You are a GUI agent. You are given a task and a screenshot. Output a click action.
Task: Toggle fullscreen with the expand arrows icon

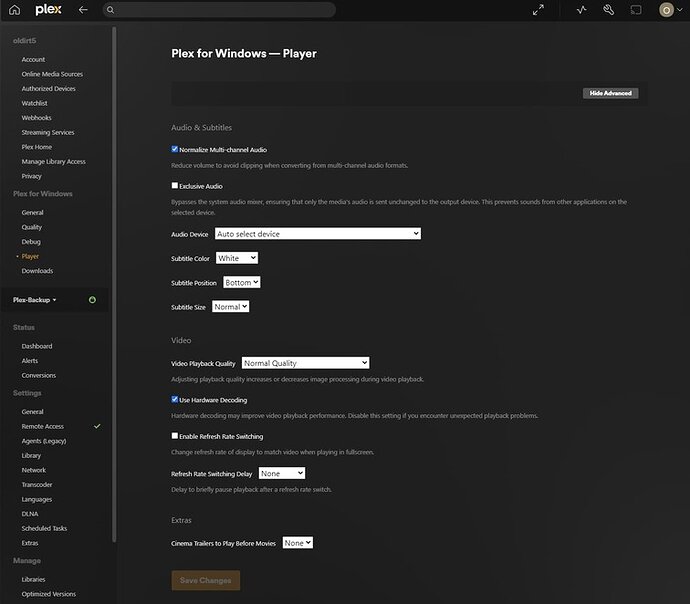[538, 10]
